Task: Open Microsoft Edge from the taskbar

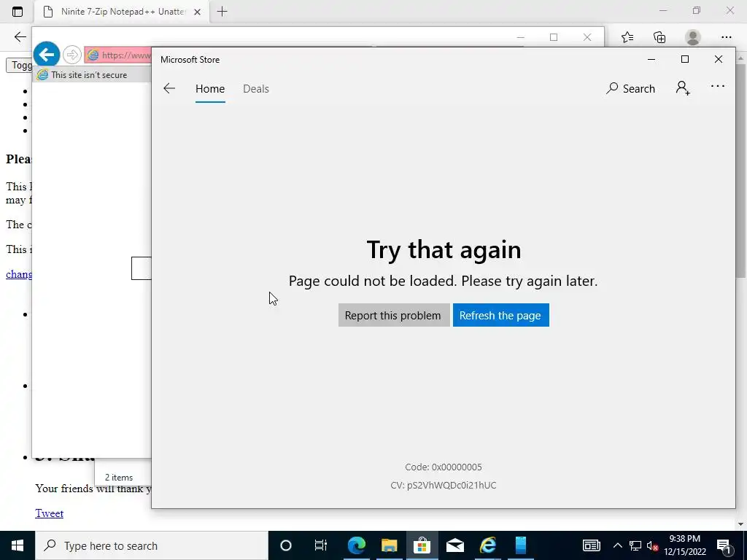Action: (x=356, y=545)
